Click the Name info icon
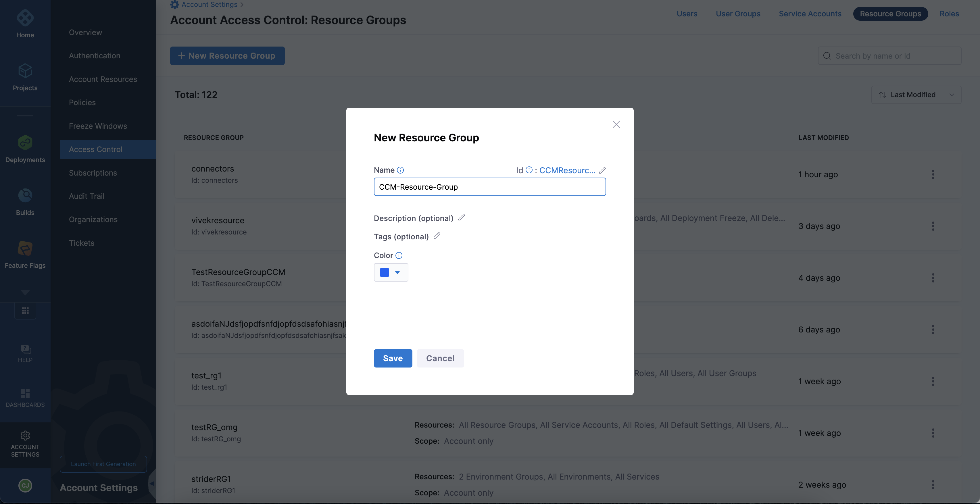 (400, 170)
